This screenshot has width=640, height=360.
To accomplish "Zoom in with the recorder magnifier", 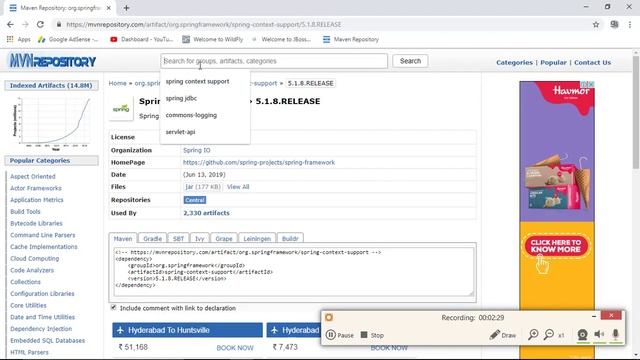I will (x=533, y=335).
